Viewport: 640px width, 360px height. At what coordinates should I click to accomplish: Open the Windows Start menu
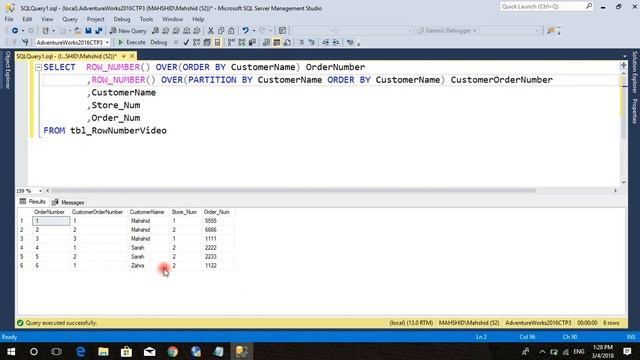point(11,351)
